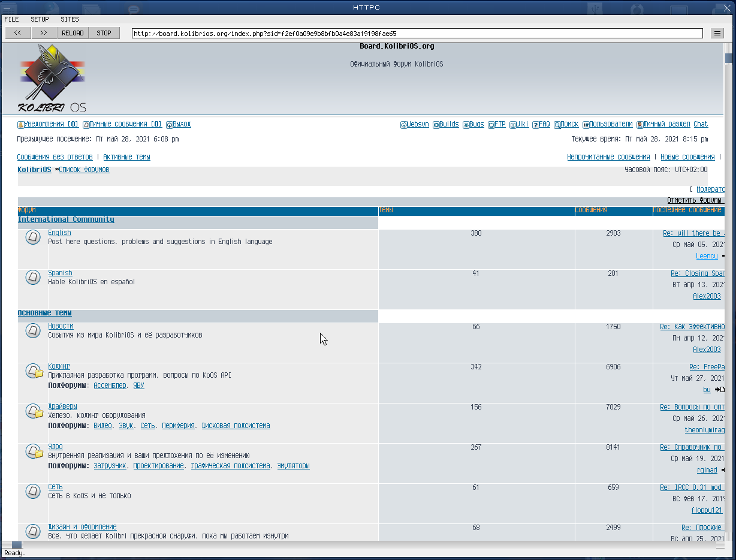Viewport: 736px width, 560px height.
Task: Go forward with the >> button
Action: click(44, 33)
